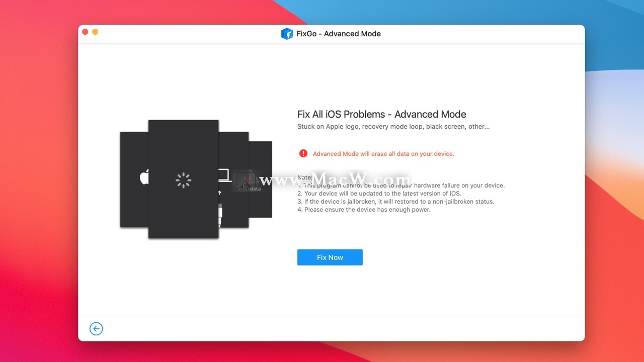
Task: Click the 'FixGo - Advanced Mode' window title
Action: pos(339,34)
